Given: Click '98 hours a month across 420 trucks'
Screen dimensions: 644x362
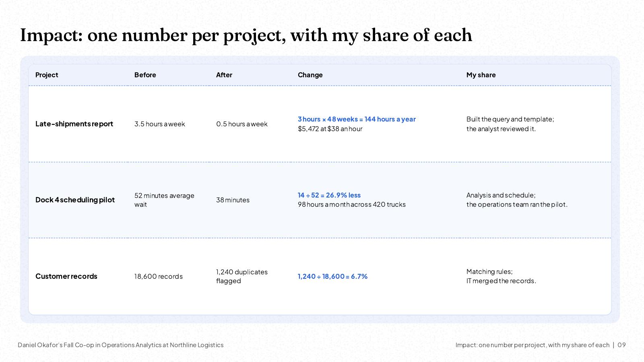Looking at the screenshot, I should [x=352, y=204].
